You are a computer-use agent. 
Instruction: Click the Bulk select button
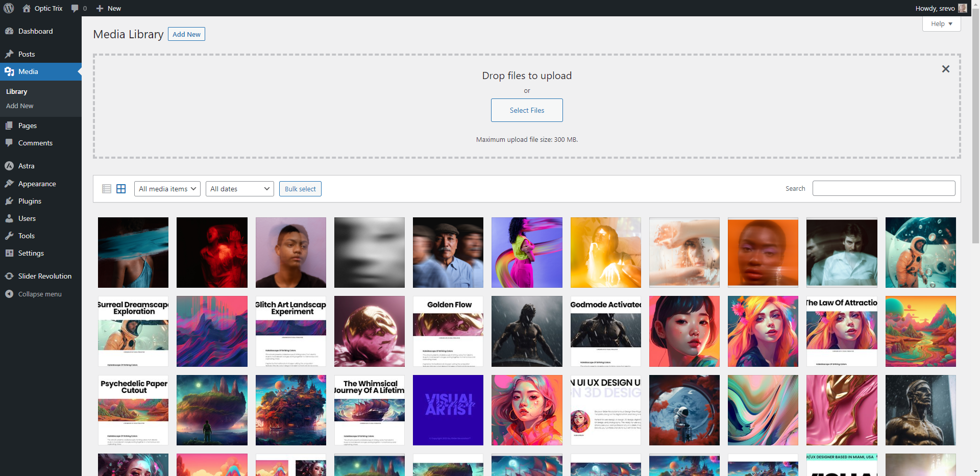[x=300, y=189]
